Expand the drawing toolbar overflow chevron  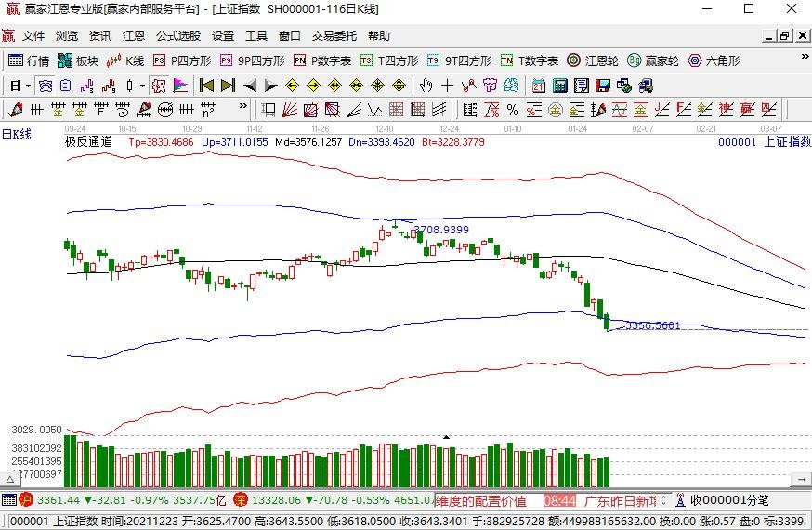[242, 106]
